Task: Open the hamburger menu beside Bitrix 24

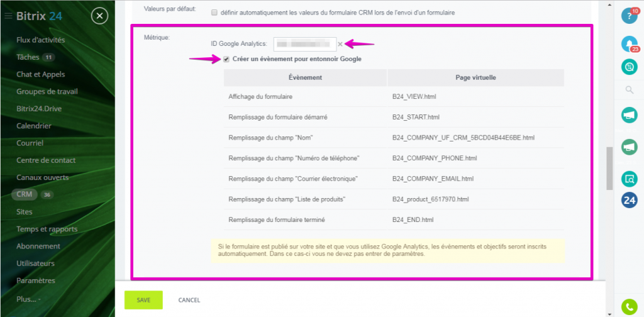Action: click(8, 16)
